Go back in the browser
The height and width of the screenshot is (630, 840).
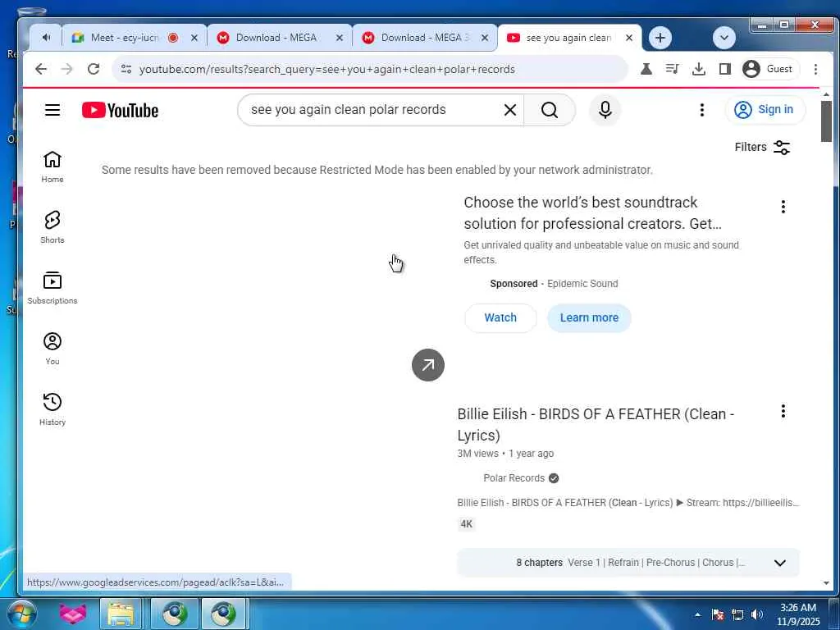pos(41,69)
